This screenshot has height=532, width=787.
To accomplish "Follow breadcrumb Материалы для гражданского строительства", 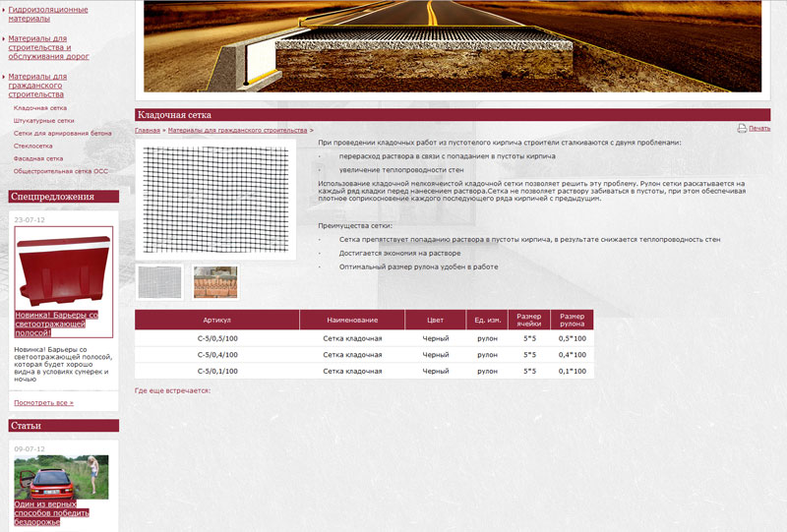I will pyautogui.click(x=237, y=130).
